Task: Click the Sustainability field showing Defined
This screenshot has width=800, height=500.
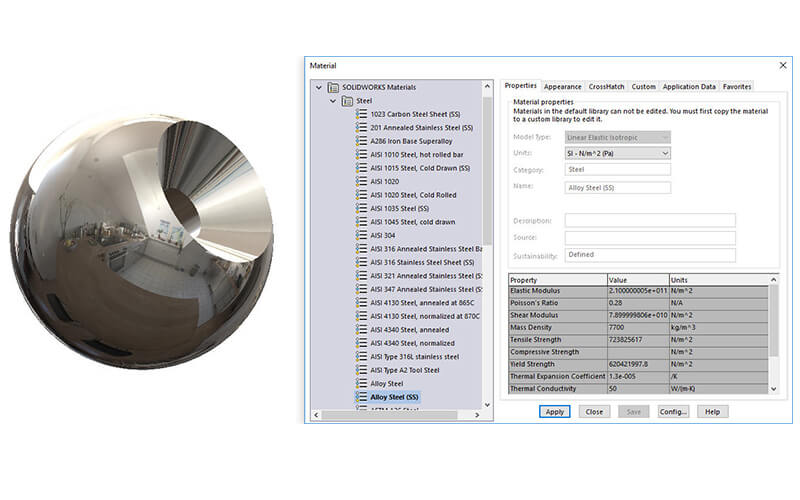Action: click(x=650, y=255)
